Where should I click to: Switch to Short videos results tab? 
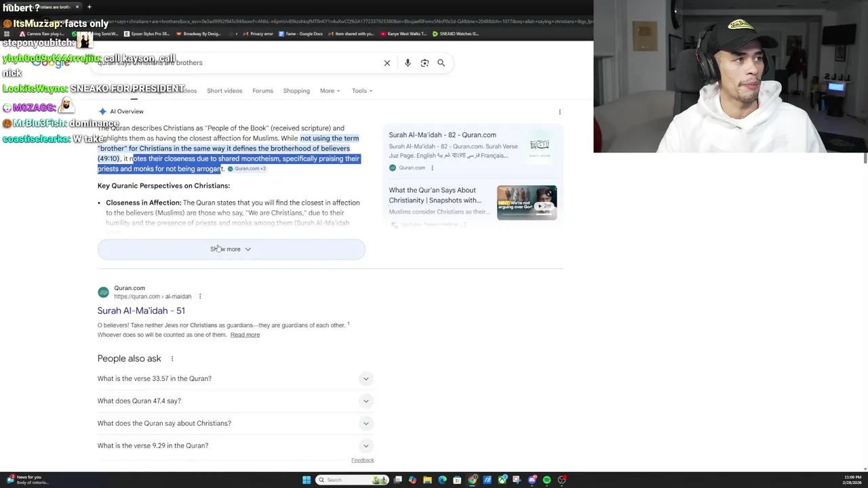[x=224, y=91]
